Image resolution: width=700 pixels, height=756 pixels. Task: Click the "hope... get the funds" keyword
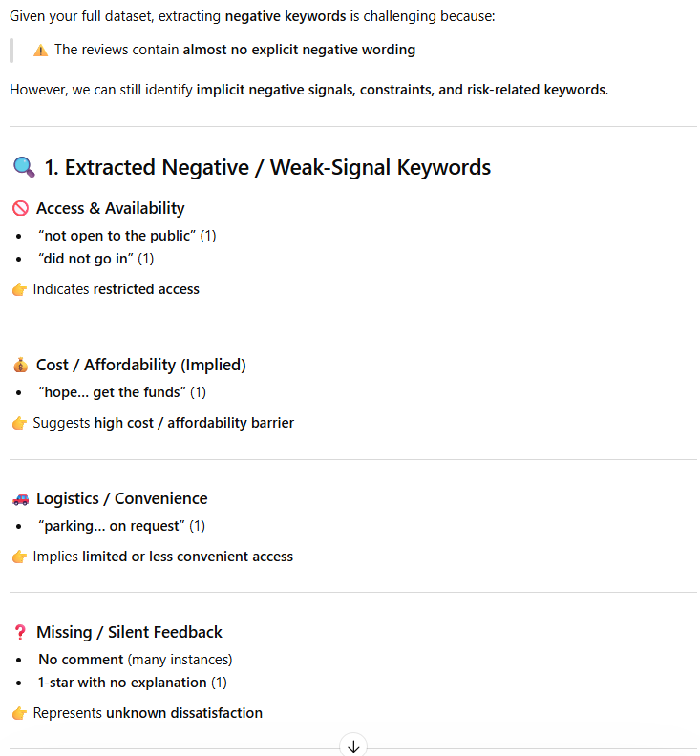click(x=112, y=392)
